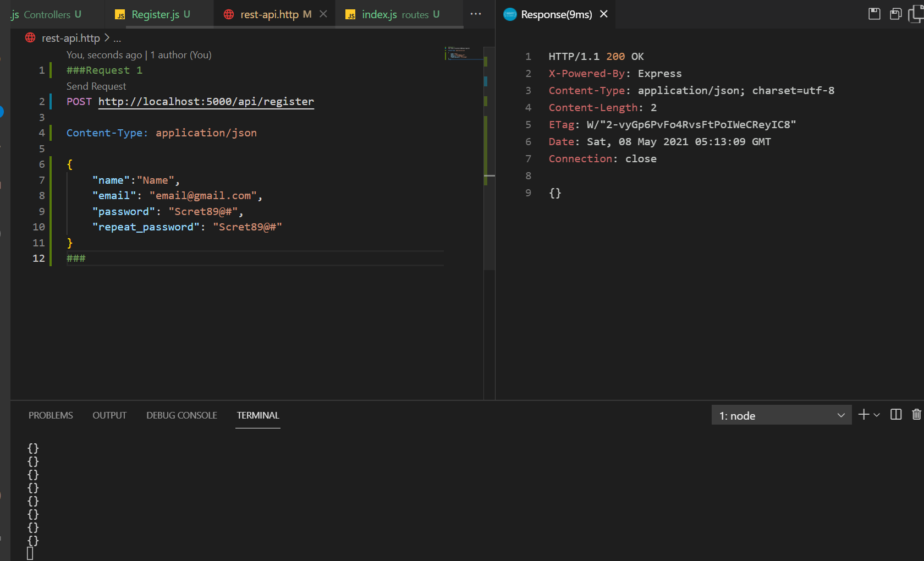Select the TERMINAL panel tab
924x561 pixels.
[258, 415]
